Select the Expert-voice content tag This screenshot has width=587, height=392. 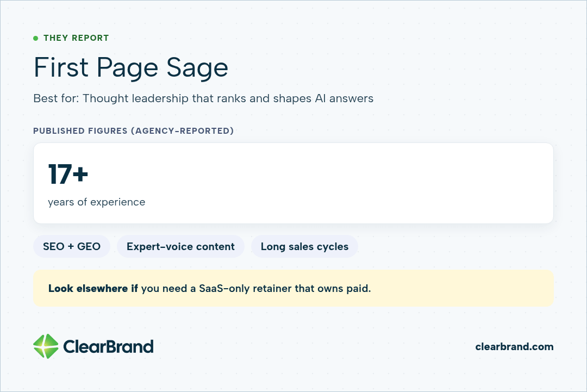(180, 246)
